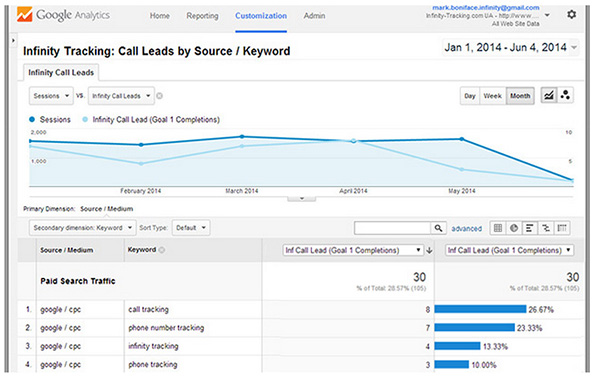Click the 10.00% bar for phone tracking

pyautogui.click(x=452, y=364)
